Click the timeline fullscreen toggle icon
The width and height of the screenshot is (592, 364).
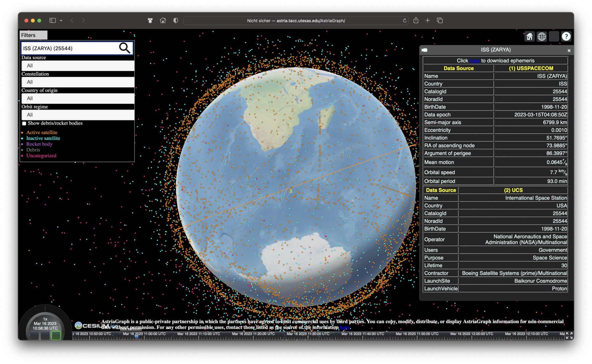pos(569,335)
